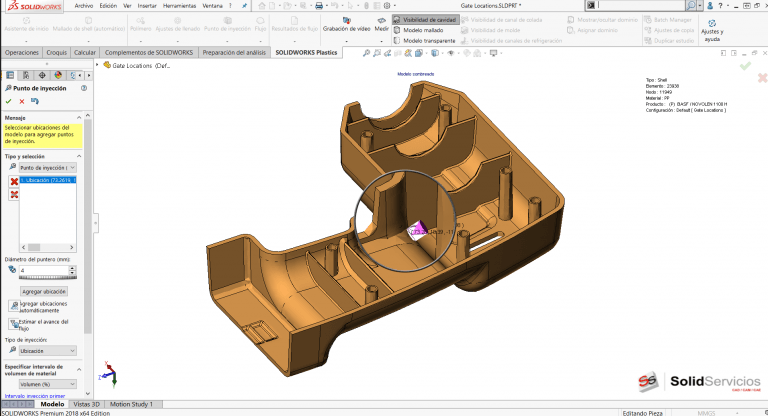Click Agregar ubicación button
Screen dimensions: 768x416
[44, 291]
